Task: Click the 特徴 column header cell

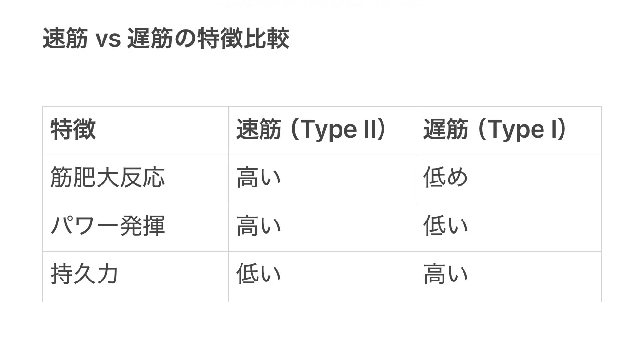Action: (x=73, y=130)
